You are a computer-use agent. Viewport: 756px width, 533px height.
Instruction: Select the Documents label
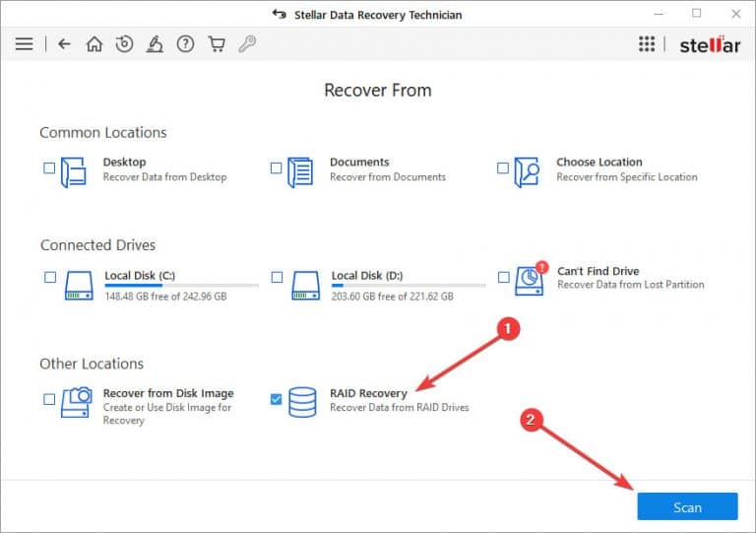359,163
